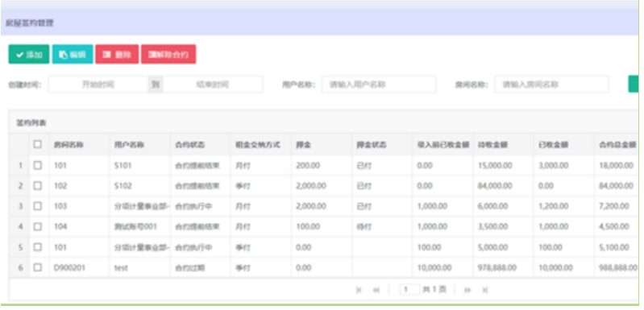
Task: Click the 添加 (add) button
Action: [29, 55]
